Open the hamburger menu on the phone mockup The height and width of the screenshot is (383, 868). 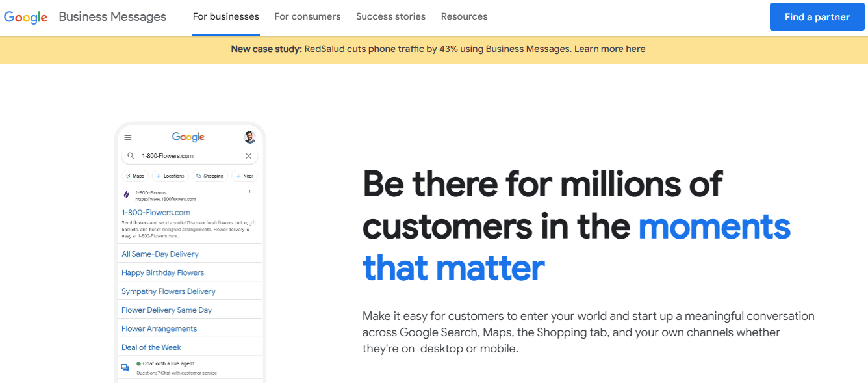pyautogui.click(x=128, y=137)
